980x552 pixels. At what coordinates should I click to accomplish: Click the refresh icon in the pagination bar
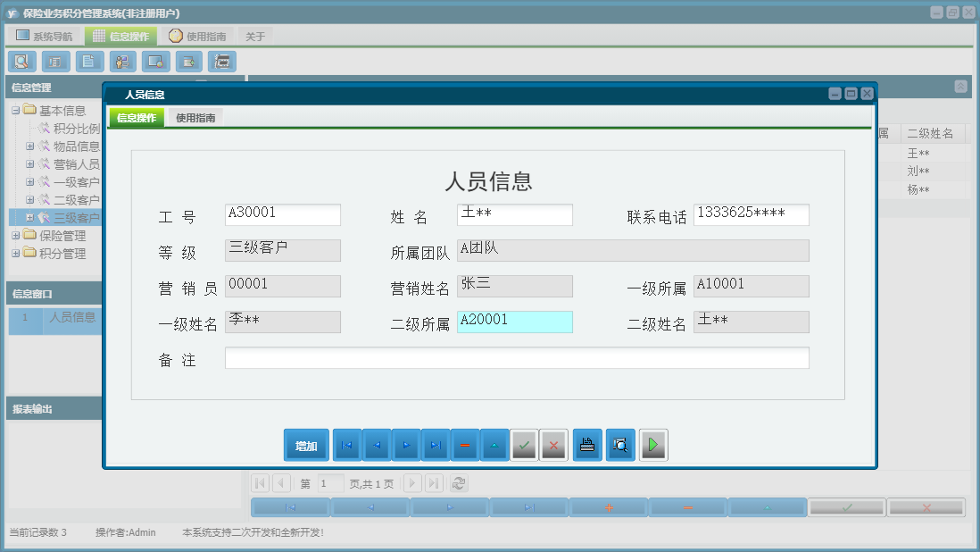[x=458, y=483]
